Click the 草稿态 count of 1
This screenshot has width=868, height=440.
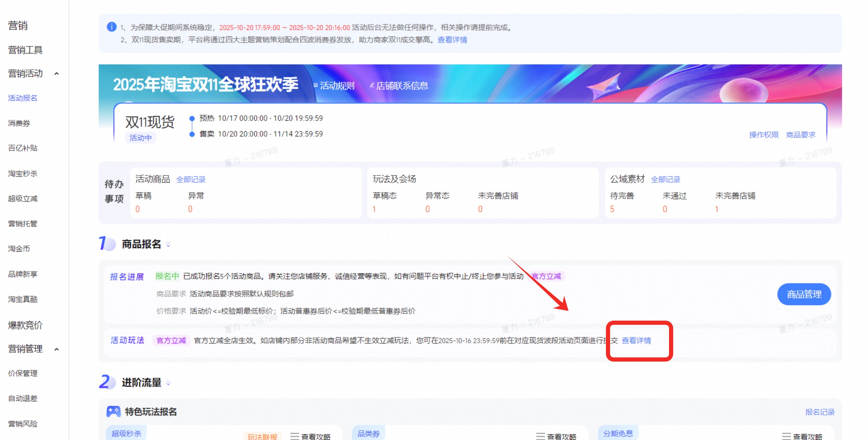[x=374, y=209]
